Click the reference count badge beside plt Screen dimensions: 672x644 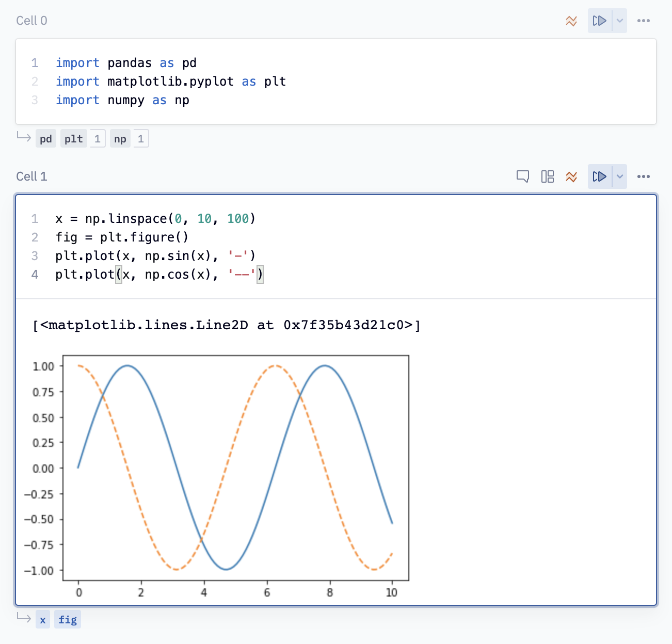[98, 138]
